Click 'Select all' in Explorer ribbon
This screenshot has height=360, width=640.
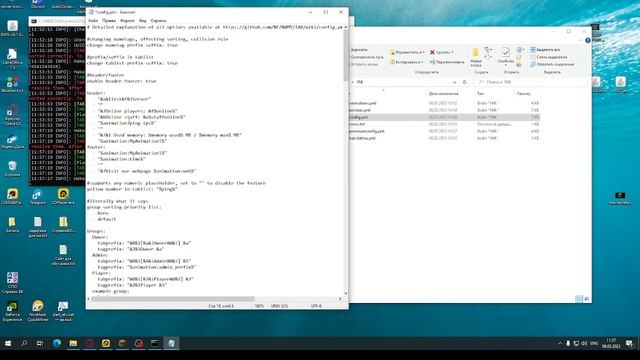pos(545,49)
